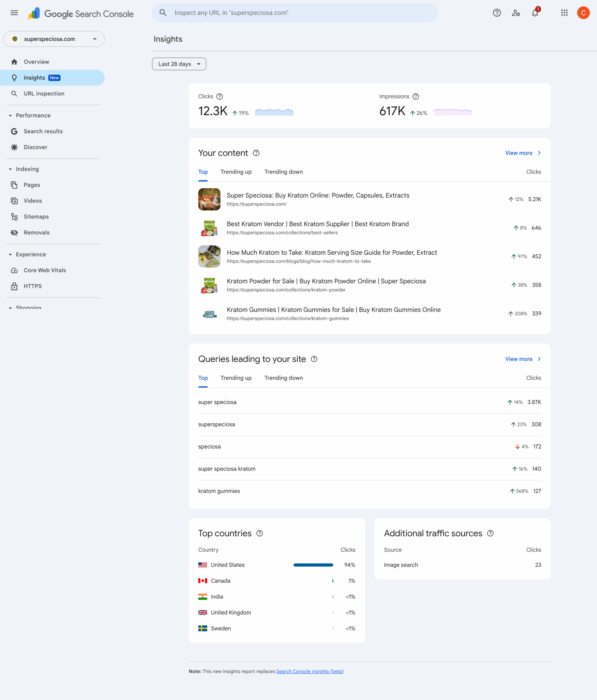
Task: Open the Google apps grid
Action: (x=565, y=13)
